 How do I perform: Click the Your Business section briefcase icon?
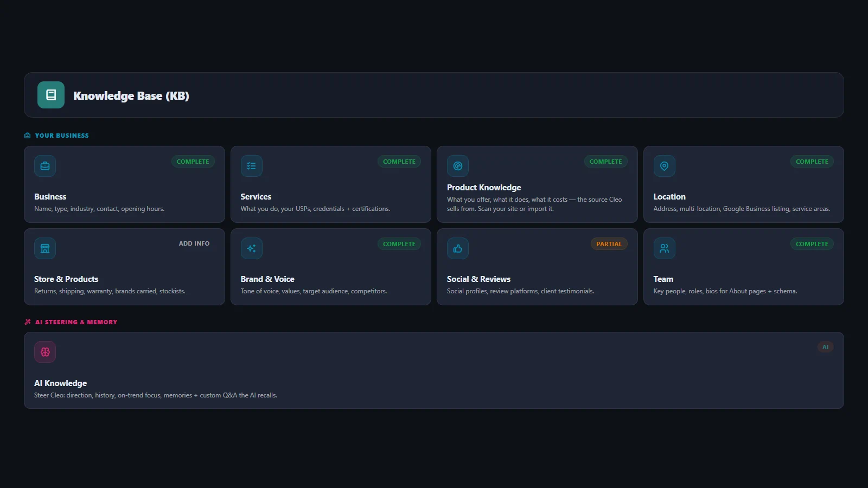(28, 136)
